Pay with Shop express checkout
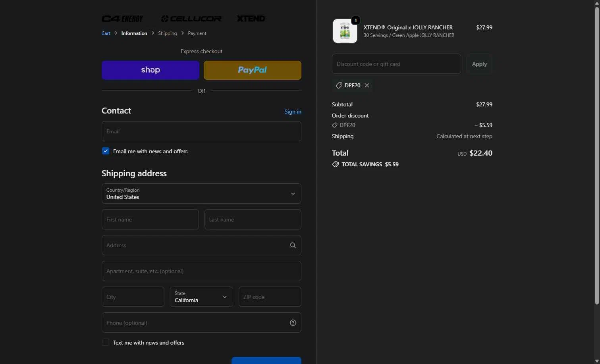This screenshot has width=600, height=364. [150, 70]
